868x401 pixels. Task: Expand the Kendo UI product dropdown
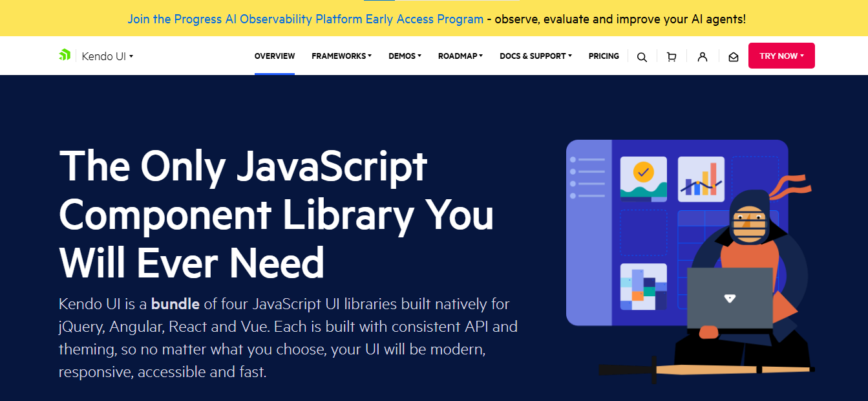[x=107, y=56]
